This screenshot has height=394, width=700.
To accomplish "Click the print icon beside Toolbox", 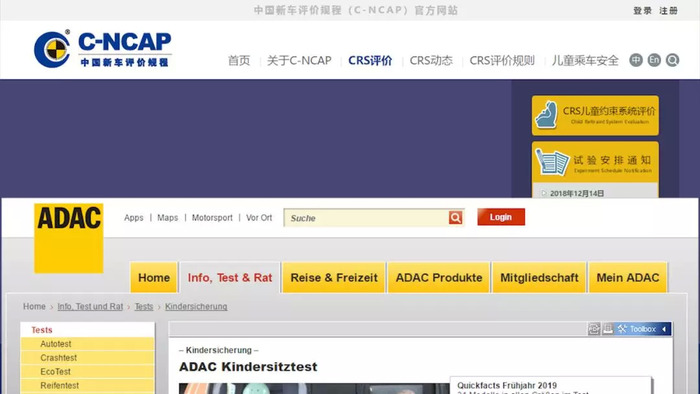I will [x=608, y=329].
